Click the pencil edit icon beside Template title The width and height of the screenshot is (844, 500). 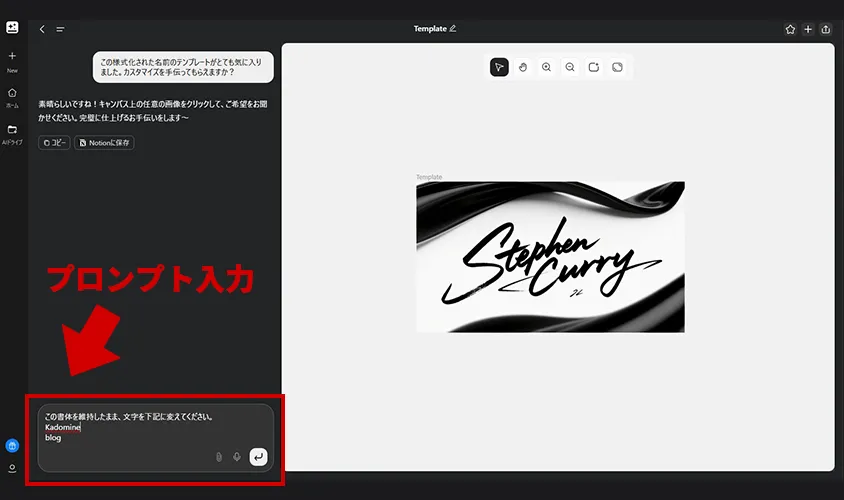(x=453, y=29)
